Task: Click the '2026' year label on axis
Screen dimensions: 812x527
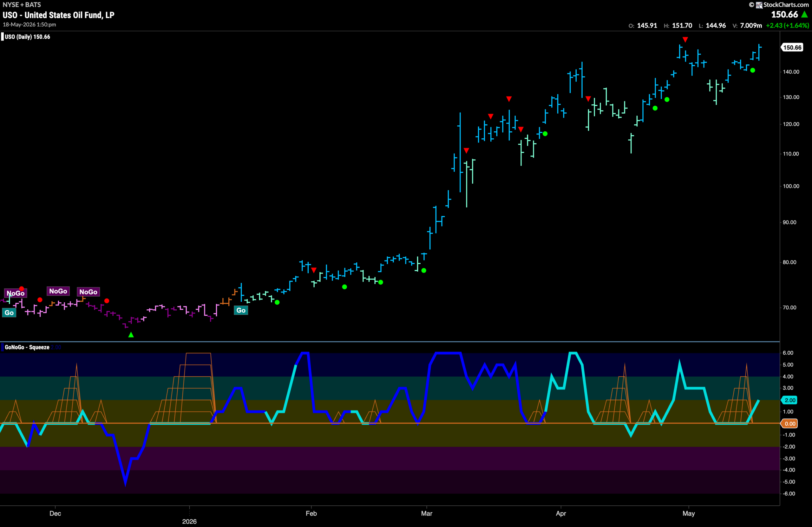Action: tap(189, 522)
